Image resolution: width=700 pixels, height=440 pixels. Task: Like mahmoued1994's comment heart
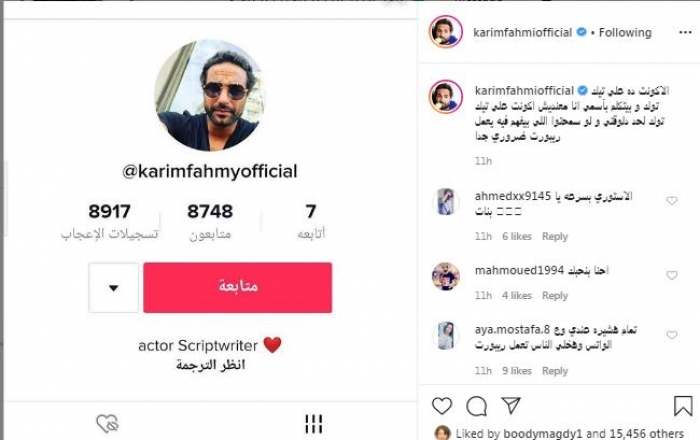[672, 275]
